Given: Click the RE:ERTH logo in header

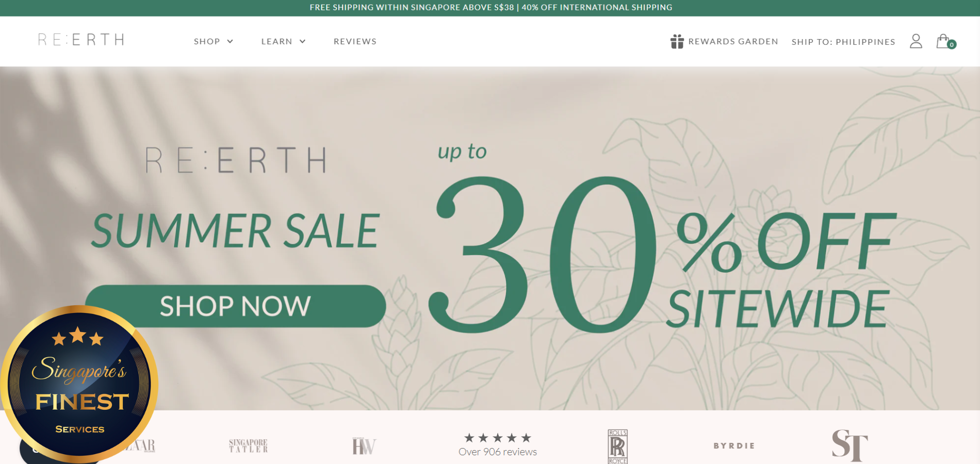Looking at the screenshot, I should [x=81, y=40].
